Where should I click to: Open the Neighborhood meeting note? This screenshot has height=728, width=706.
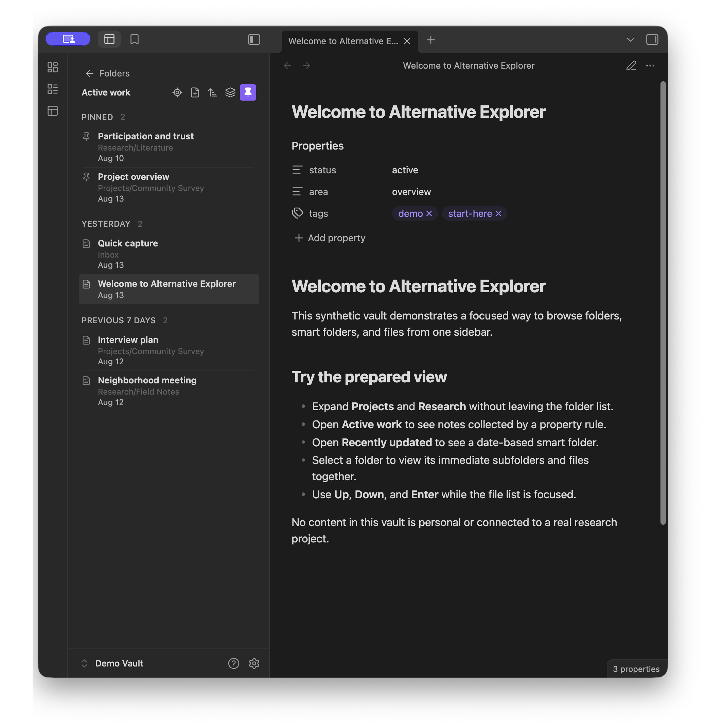pos(169,391)
